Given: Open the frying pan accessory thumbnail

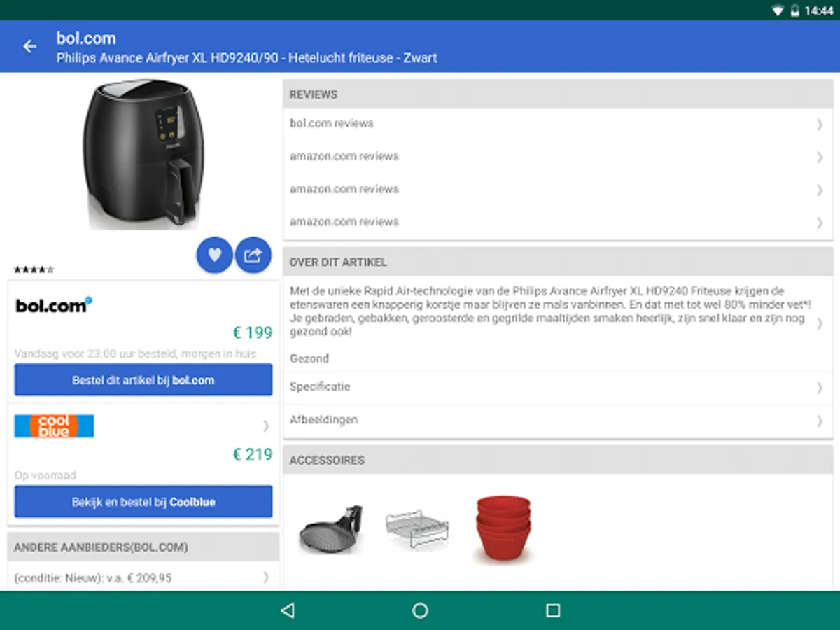Looking at the screenshot, I should pos(332,529).
